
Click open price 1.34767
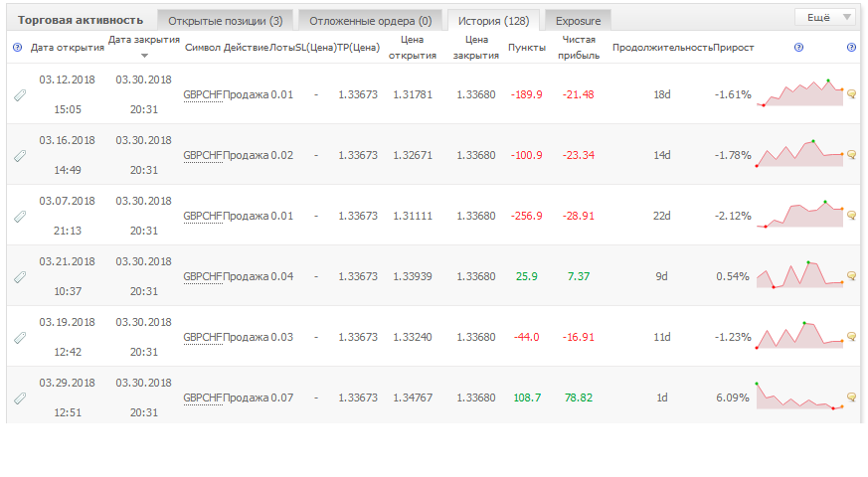click(x=413, y=397)
